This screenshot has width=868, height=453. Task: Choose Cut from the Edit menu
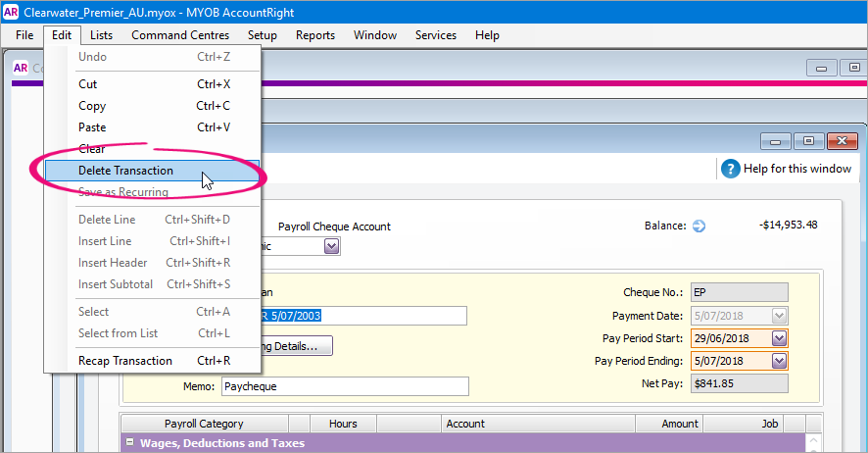[152, 84]
